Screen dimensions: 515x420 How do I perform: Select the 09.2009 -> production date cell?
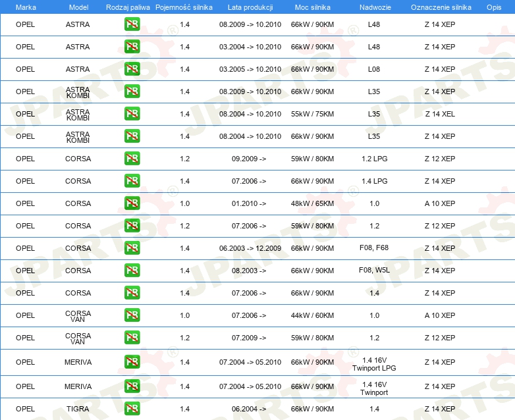point(249,159)
